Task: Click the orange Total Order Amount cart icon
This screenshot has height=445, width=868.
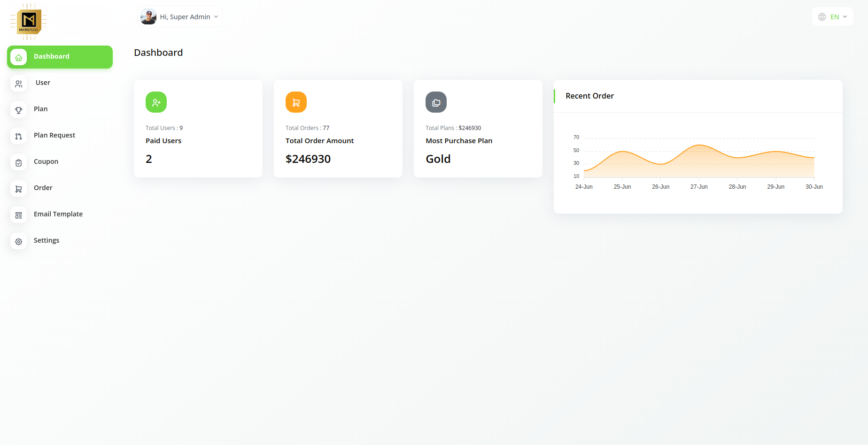Action: [296, 102]
